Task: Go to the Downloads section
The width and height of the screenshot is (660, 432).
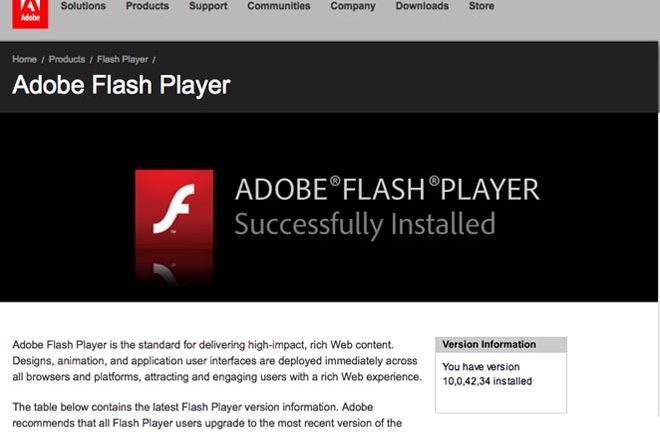Action: point(422,6)
